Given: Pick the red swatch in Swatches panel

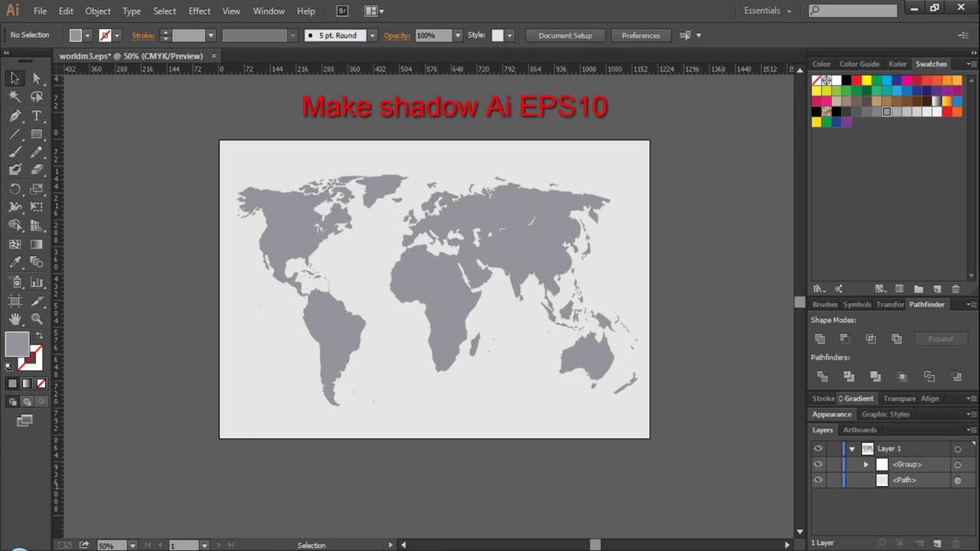Looking at the screenshot, I should tap(856, 80).
